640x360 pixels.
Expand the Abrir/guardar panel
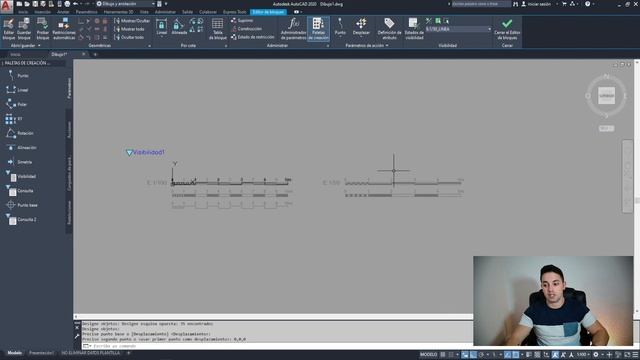pos(25,46)
